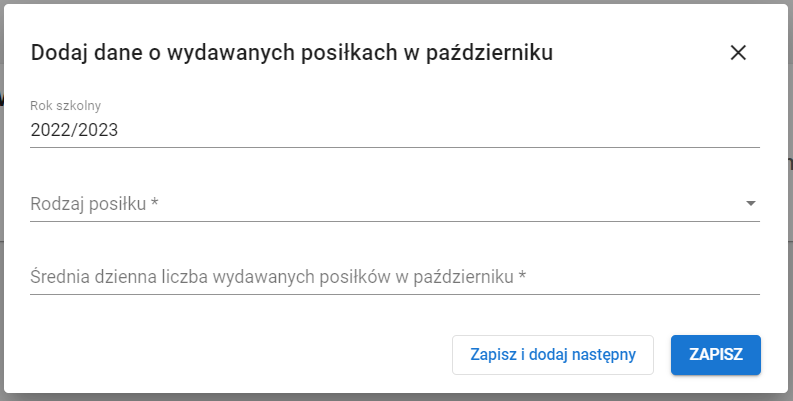Click the dialog title about October meals
Screen dimensions: 793x401
tap(292, 53)
